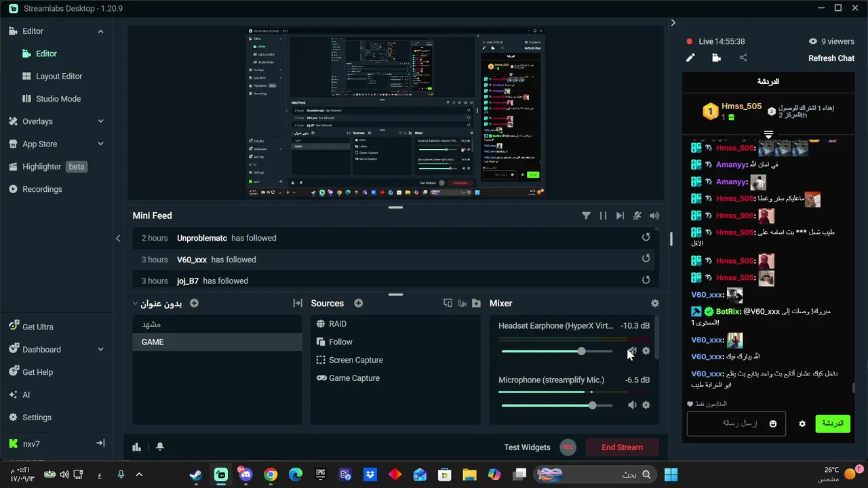Click Test Widgets
Screen dimensions: 868x488
[527, 447]
